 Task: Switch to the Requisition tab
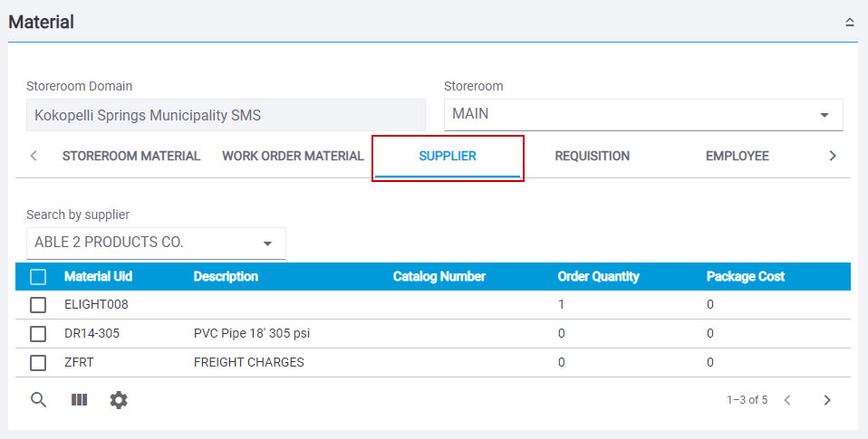pyautogui.click(x=593, y=156)
